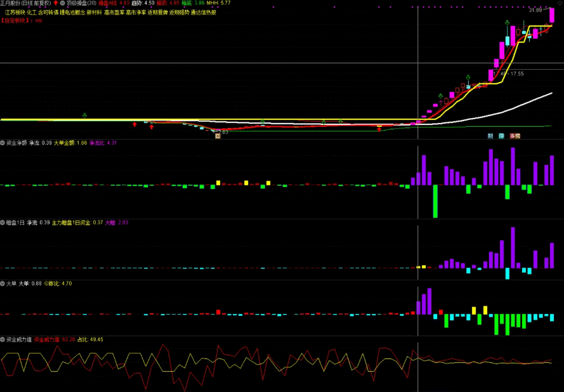
Task: Click the 占比: 49.45 readout
Action: click(90, 339)
